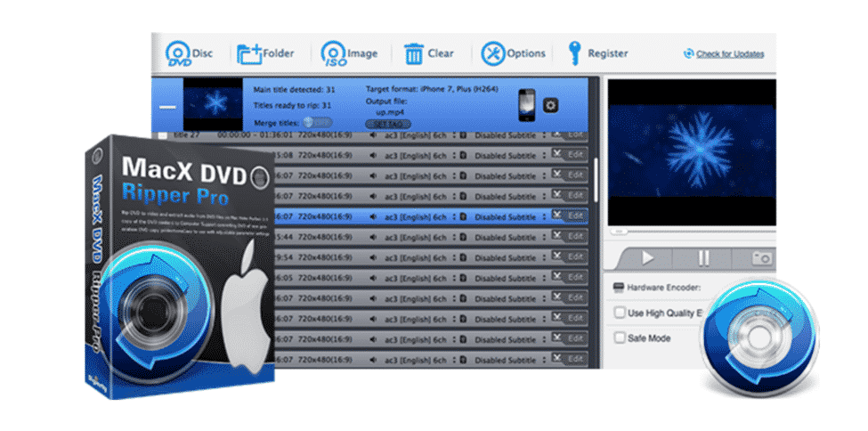Click the speaker icon in the row ending 5:08
Viewport: 868px width, 431px height.
click(x=374, y=156)
